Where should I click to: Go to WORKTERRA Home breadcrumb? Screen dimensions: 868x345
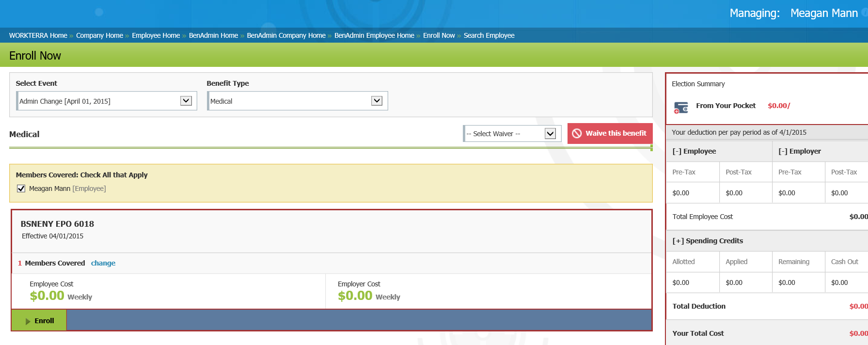tap(38, 35)
